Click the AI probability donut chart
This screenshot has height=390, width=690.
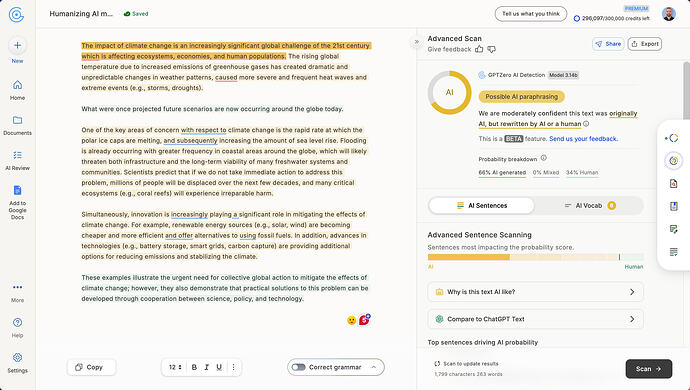449,92
